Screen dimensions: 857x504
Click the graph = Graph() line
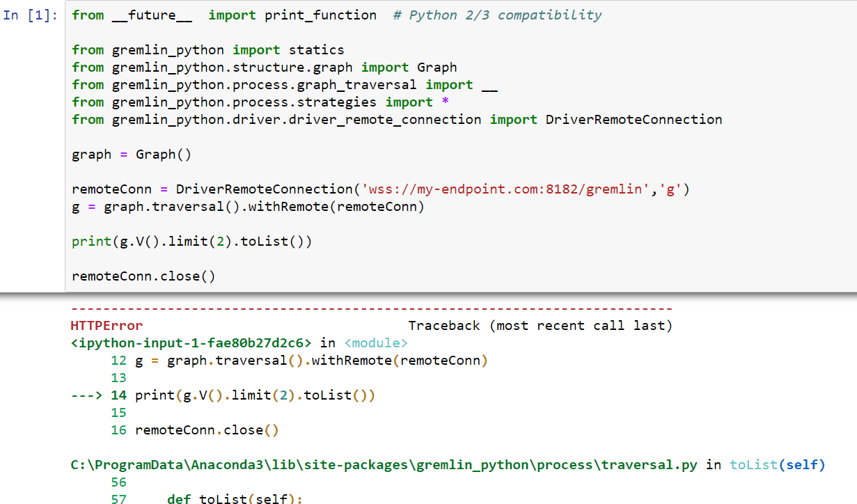(x=132, y=154)
